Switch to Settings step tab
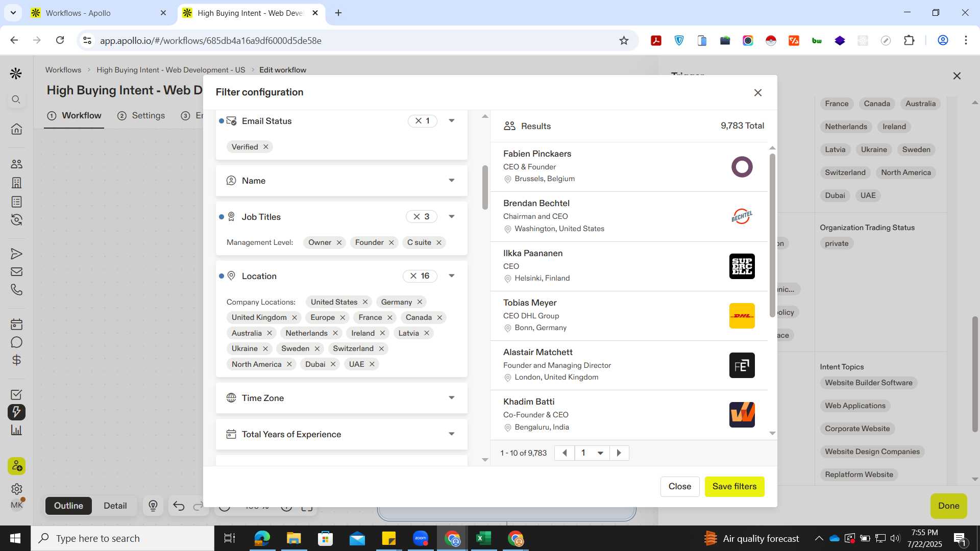 coord(141,116)
